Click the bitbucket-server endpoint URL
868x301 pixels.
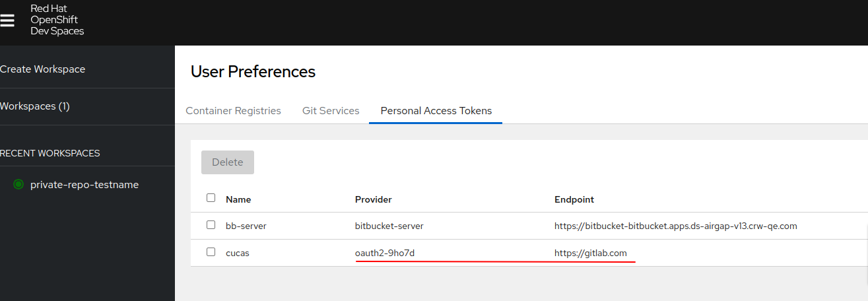click(675, 226)
